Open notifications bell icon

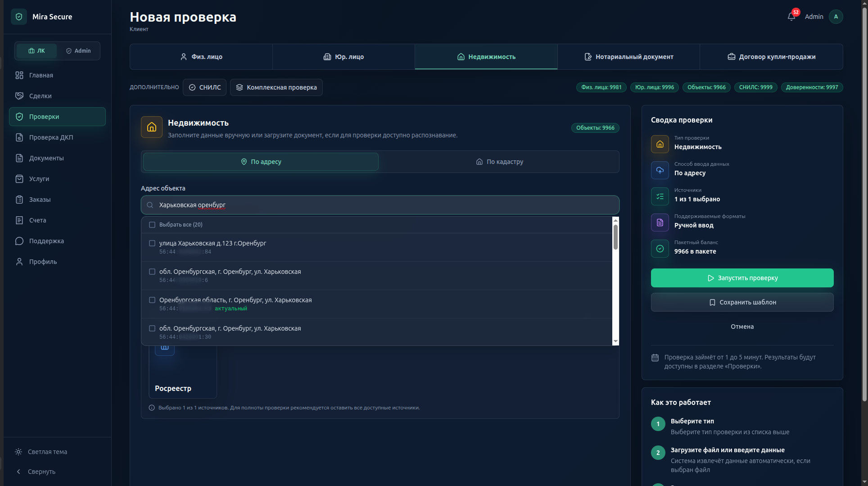(791, 17)
